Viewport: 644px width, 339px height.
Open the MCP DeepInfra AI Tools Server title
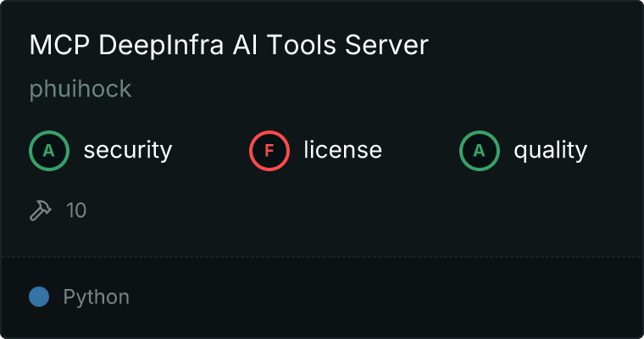pos(229,47)
